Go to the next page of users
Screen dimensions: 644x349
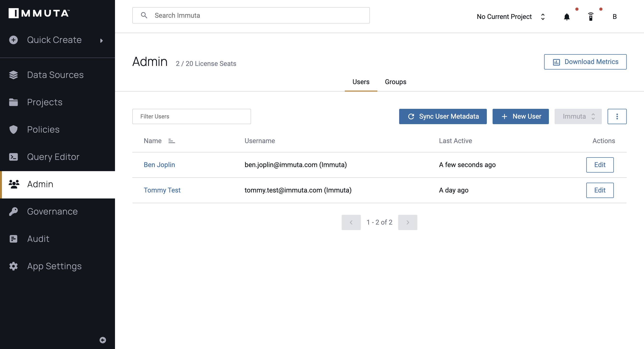pyautogui.click(x=408, y=222)
